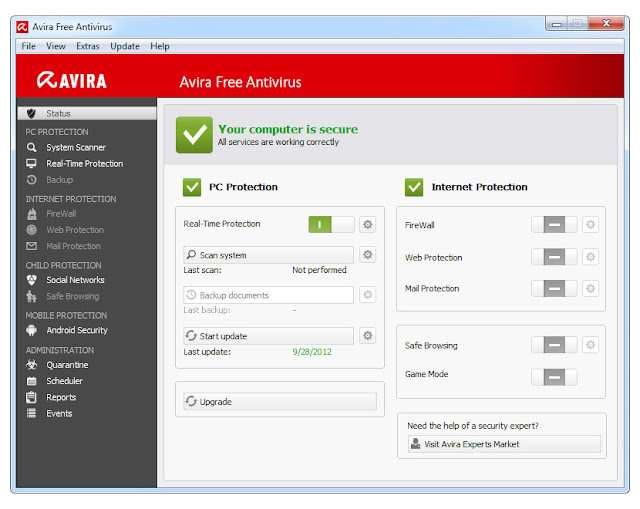Open the Extras menu
This screenshot has height=509, width=640.
coord(88,46)
